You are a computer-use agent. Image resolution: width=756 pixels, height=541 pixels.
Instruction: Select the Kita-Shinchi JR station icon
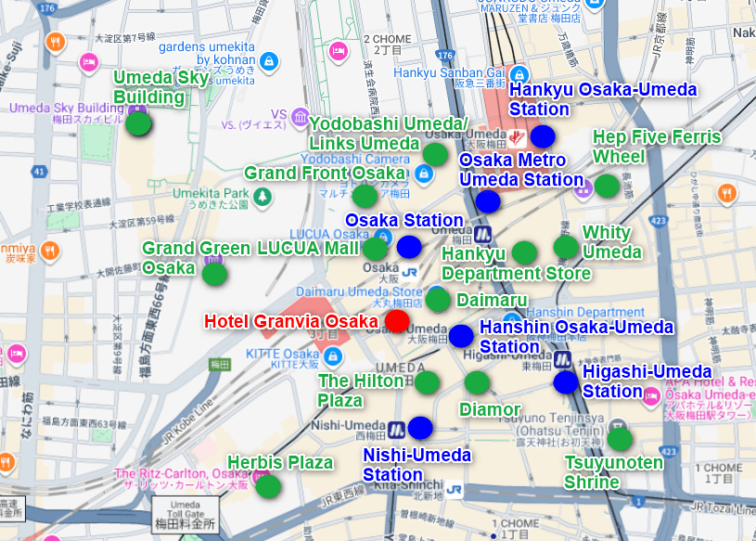[x=454, y=490]
